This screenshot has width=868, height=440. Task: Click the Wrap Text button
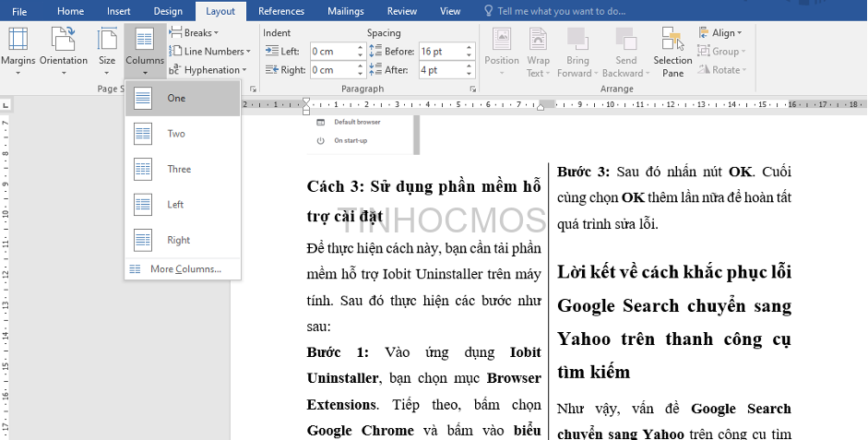(538, 52)
